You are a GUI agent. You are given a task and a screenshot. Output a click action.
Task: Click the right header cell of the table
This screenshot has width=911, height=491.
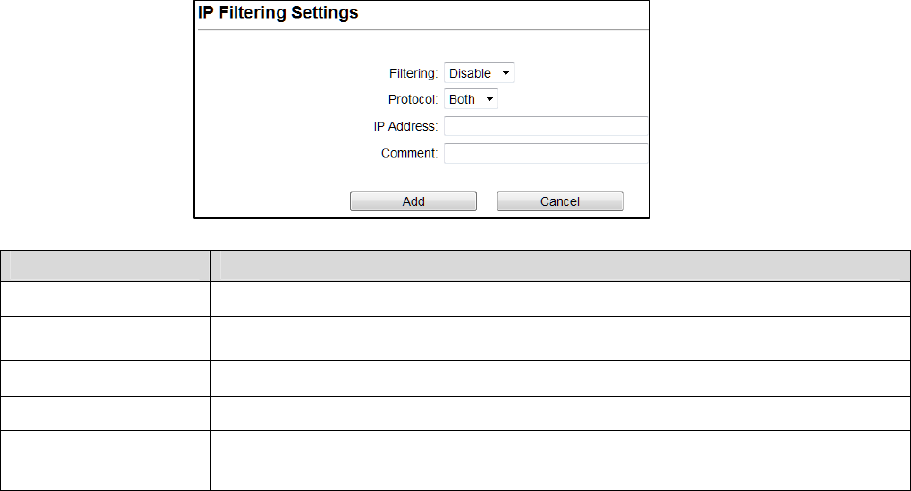[559, 266]
